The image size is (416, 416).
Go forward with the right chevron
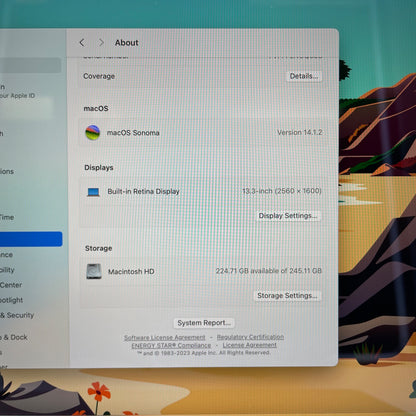101,43
